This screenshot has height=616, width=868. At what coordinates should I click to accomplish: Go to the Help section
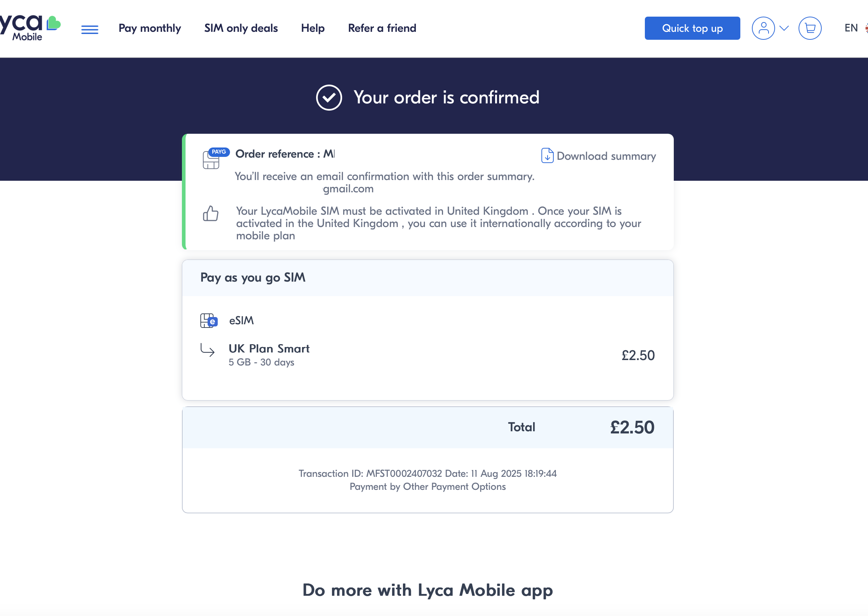coord(312,28)
